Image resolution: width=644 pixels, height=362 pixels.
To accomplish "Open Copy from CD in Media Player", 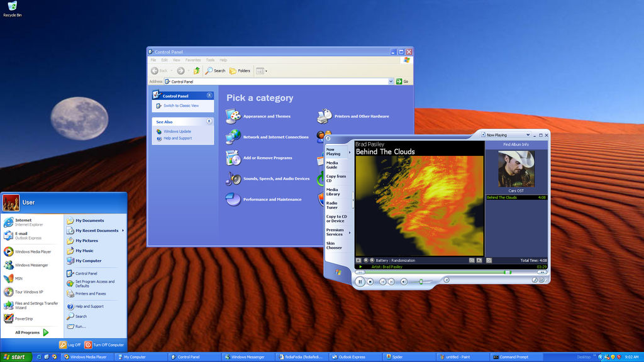I will coord(336,178).
